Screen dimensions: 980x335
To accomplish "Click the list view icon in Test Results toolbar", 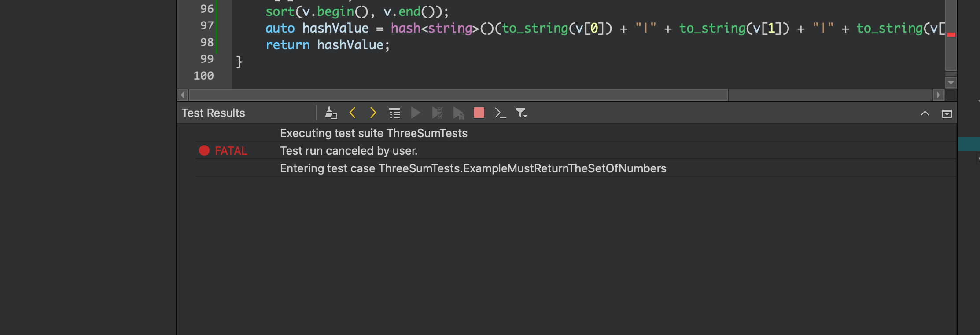I will pos(394,113).
